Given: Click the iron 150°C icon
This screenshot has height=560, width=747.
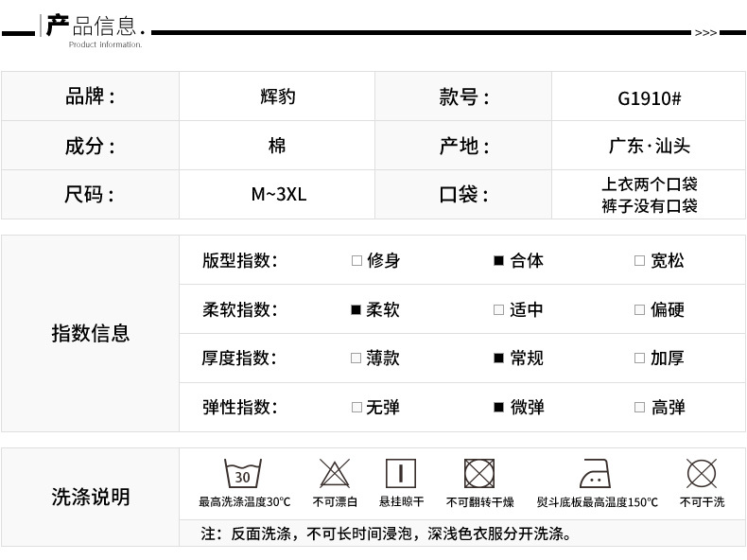Looking at the screenshot, I should [x=595, y=473].
